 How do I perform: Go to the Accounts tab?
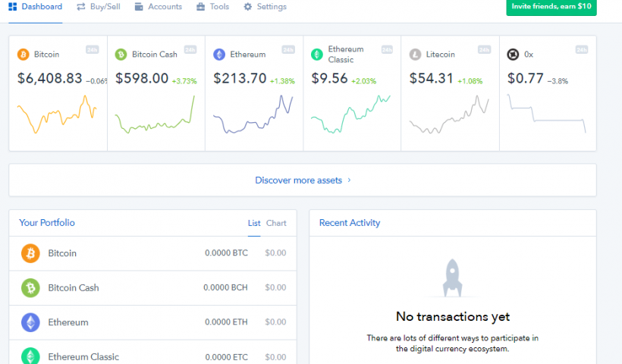coord(159,7)
